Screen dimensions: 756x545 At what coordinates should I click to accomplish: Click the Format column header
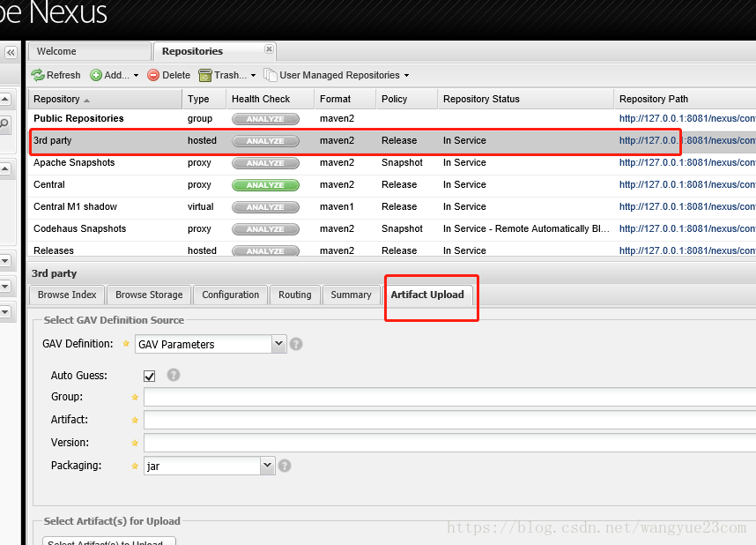(345, 99)
